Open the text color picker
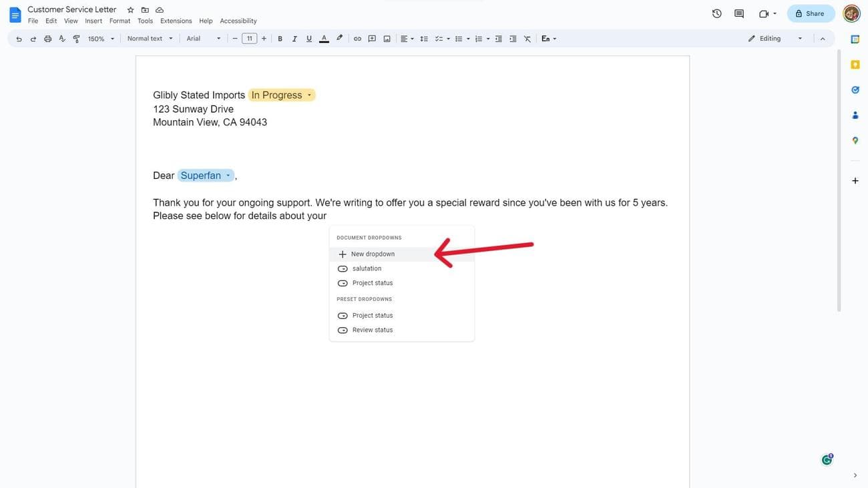 [x=324, y=39]
